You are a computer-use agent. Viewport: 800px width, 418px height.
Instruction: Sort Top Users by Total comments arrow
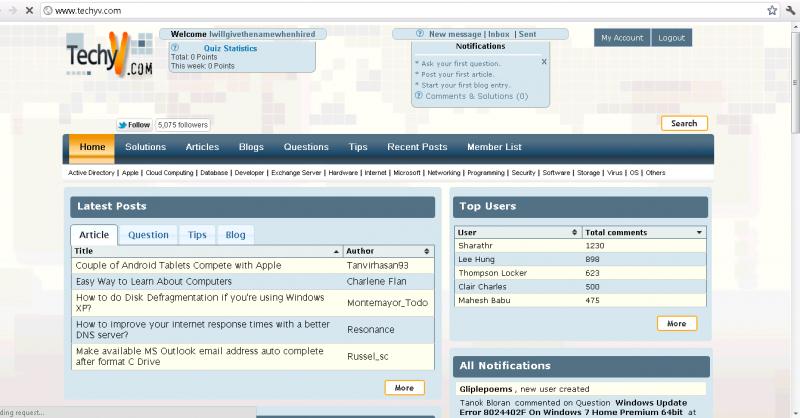click(699, 232)
